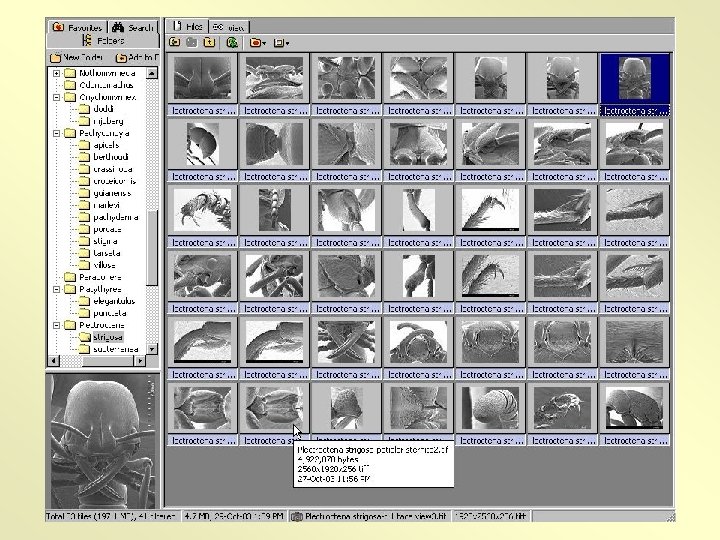The image size is (720, 540).
Task: Collapse the Plectroctena folder node
Action: [x=55, y=324]
